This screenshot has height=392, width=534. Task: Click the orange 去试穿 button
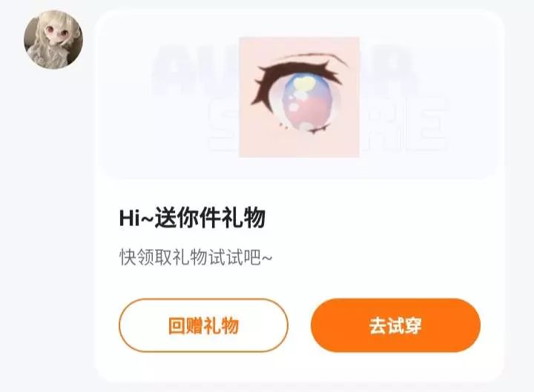point(395,325)
